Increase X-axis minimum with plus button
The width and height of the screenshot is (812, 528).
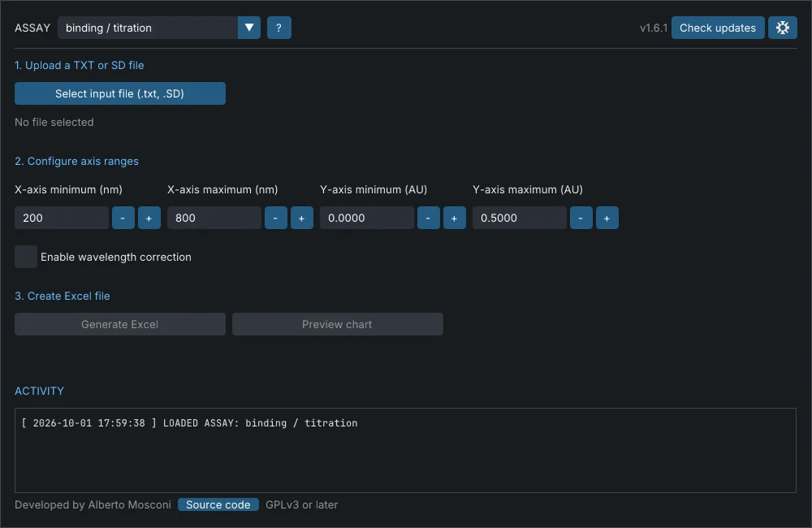point(149,218)
